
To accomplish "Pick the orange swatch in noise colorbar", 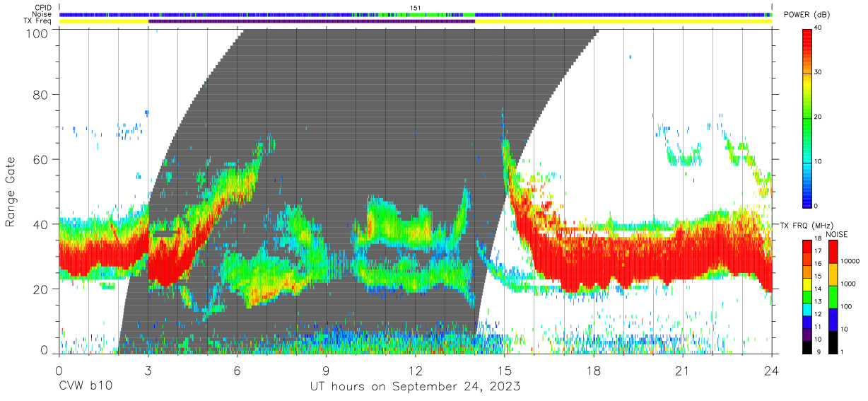I will 833,274.
